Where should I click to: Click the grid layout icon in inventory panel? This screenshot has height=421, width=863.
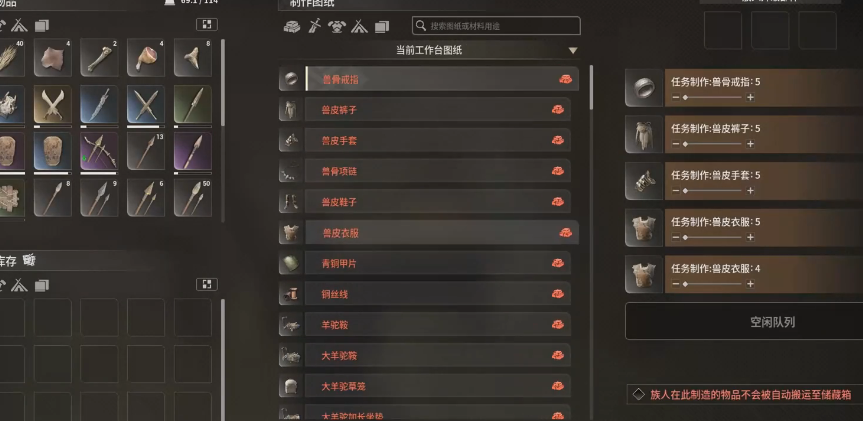207,24
